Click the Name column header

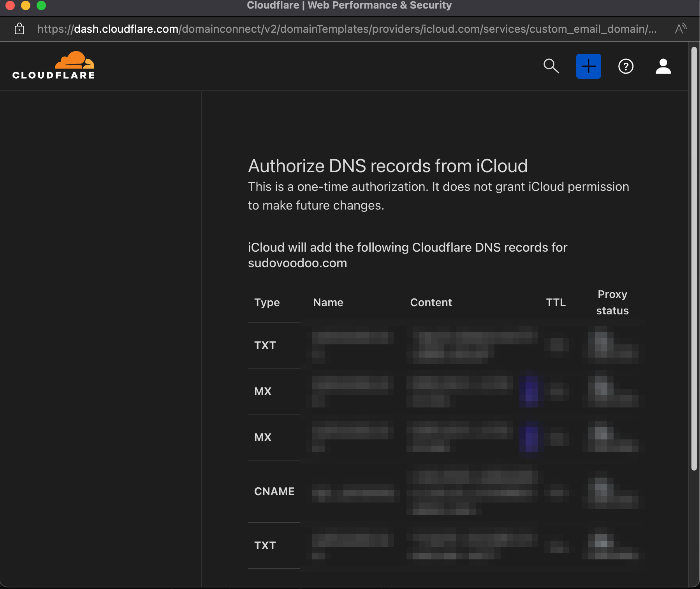[328, 302]
